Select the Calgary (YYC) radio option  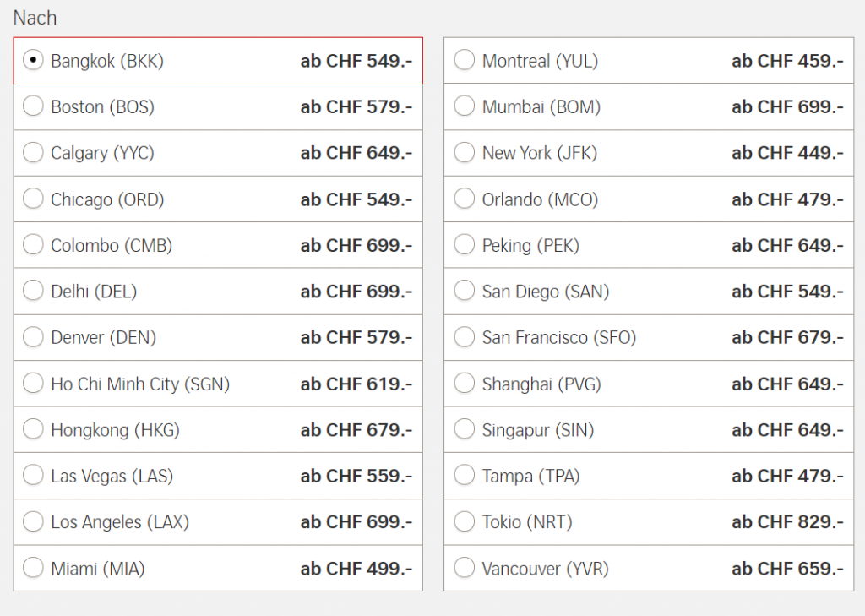pos(33,153)
